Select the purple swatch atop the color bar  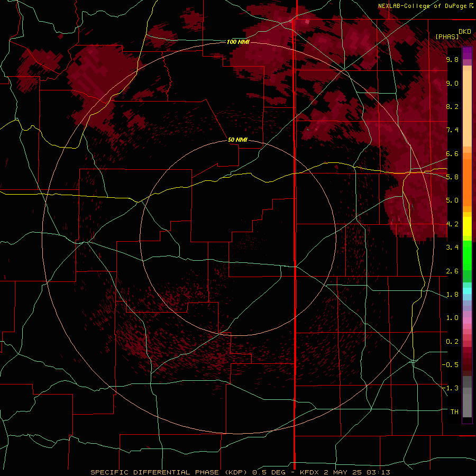click(467, 53)
